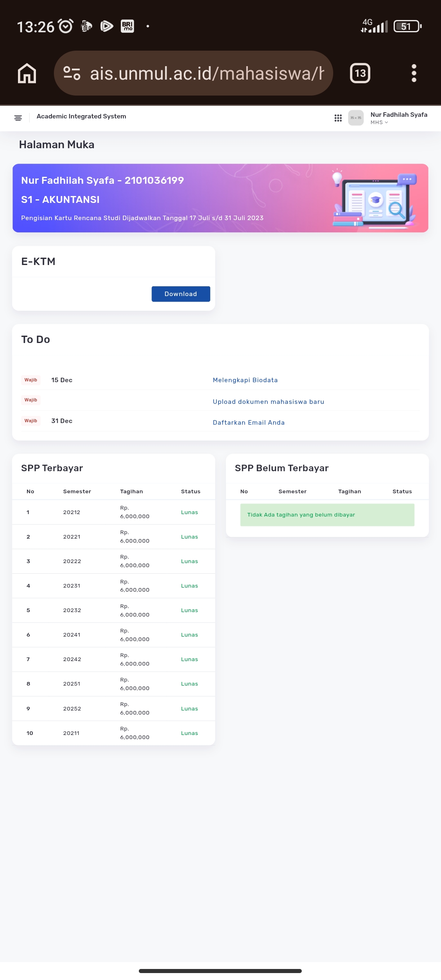The height and width of the screenshot is (980, 441).
Task: Tap the address bar URL field
Action: pyautogui.click(x=206, y=73)
